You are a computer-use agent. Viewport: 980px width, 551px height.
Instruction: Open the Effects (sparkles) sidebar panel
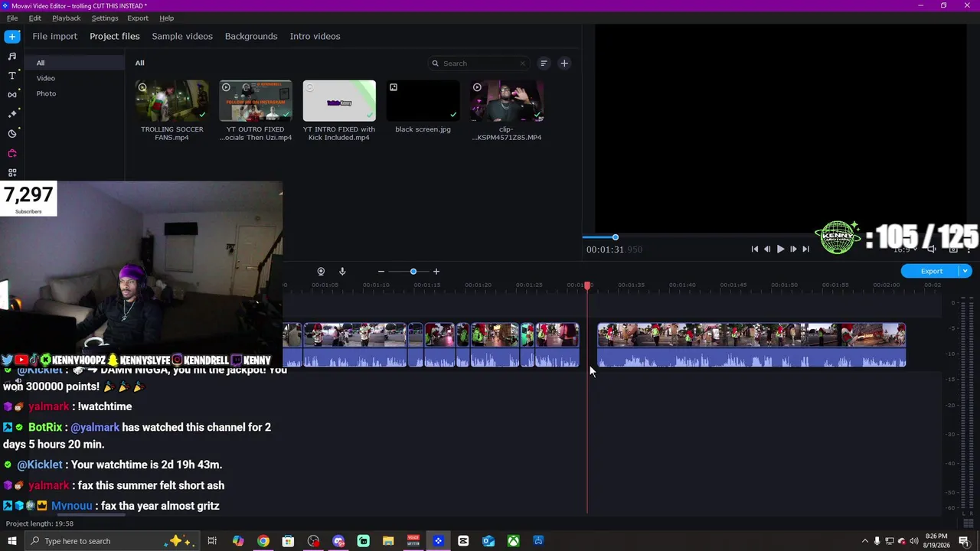coord(12,114)
